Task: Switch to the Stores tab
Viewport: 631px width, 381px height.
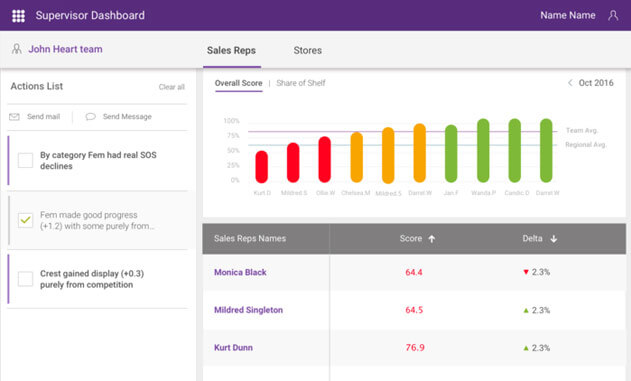Action: 307,50
